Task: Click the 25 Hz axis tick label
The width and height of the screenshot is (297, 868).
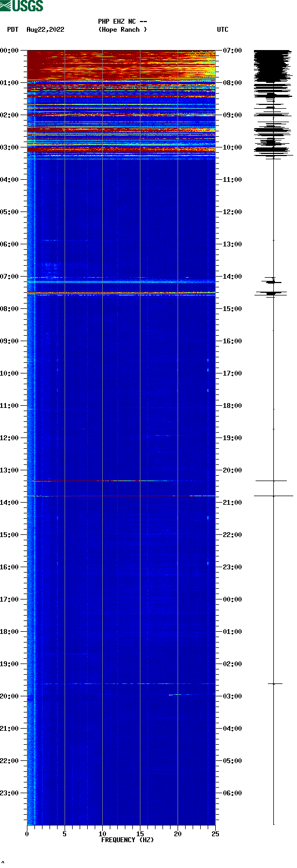Action: pyautogui.click(x=215, y=834)
